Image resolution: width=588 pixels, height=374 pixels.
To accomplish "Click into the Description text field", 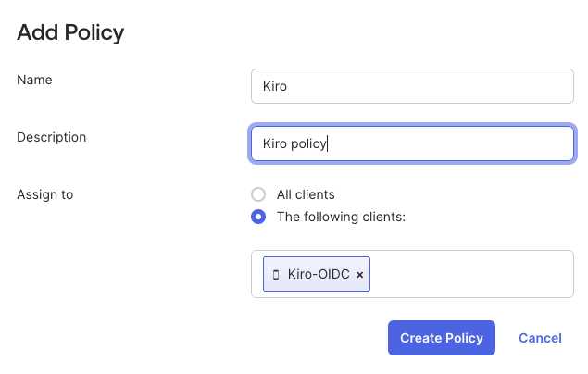I will point(412,143).
